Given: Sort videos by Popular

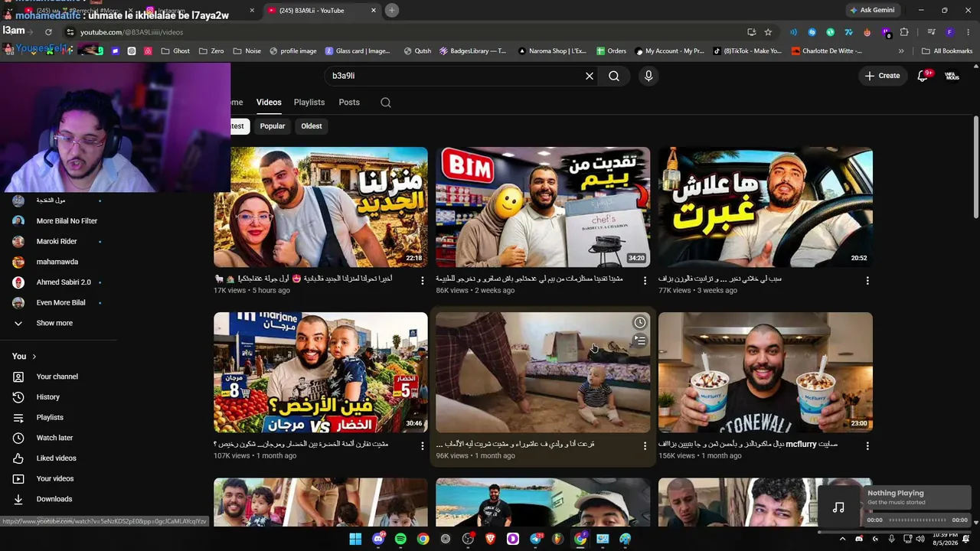Looking at the screenshot, I should pos(273,126).
